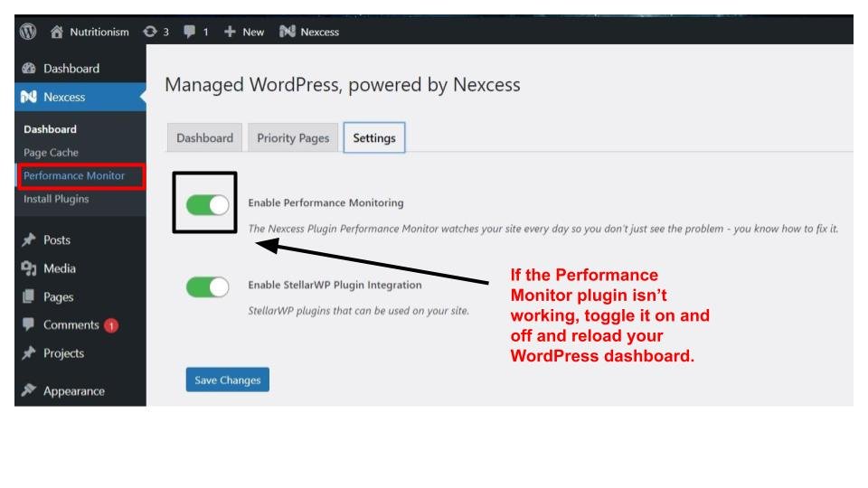
Task: Click the Comments bubble icon in sidebar
Action: [29, 324]
